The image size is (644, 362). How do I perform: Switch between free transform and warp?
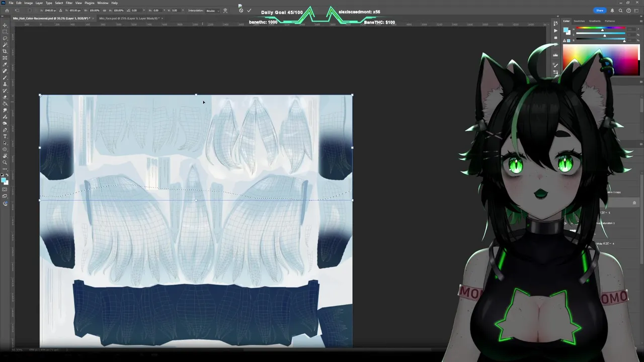(225, 10)
